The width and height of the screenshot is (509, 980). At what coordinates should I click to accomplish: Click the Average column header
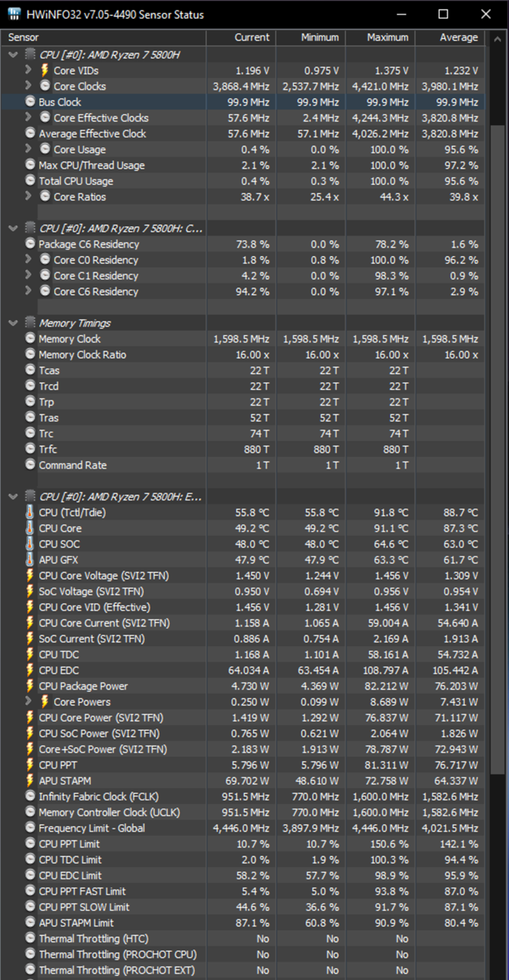449,37
